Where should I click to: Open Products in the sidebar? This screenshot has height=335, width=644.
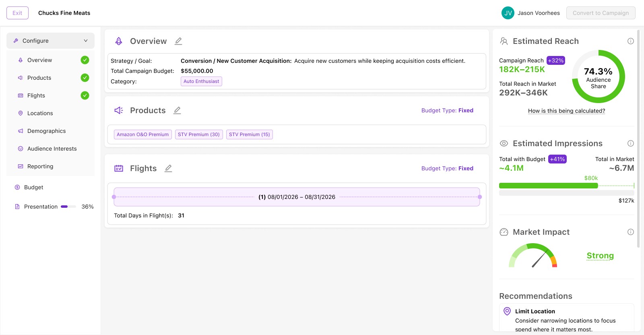click(50, 78)
